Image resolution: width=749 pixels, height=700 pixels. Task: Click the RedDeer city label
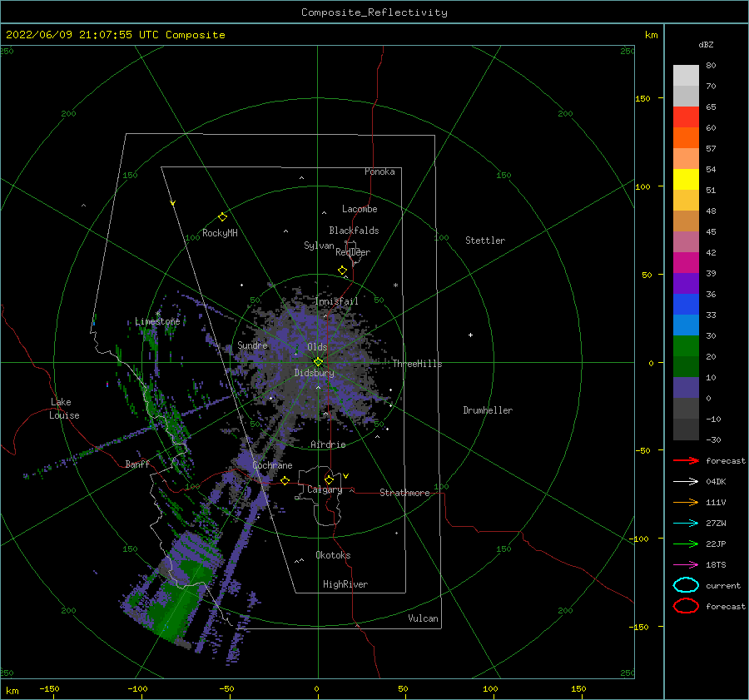pos(353,252)
